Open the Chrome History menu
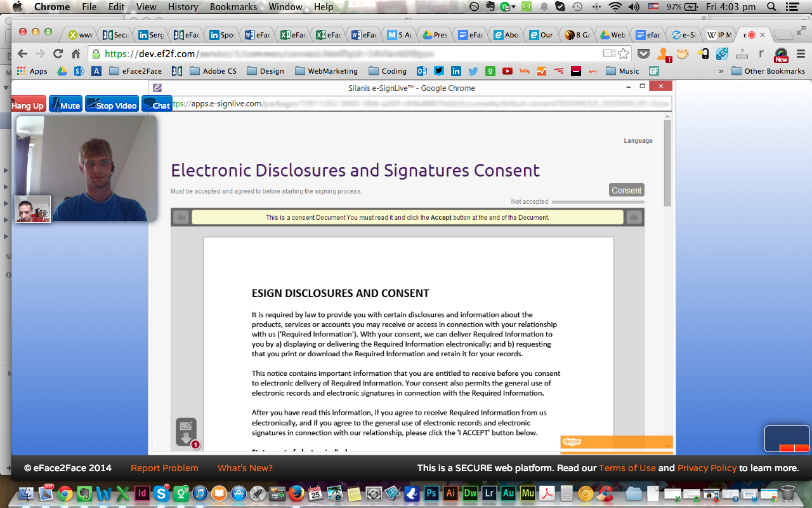812x508 pixels. 183,7
